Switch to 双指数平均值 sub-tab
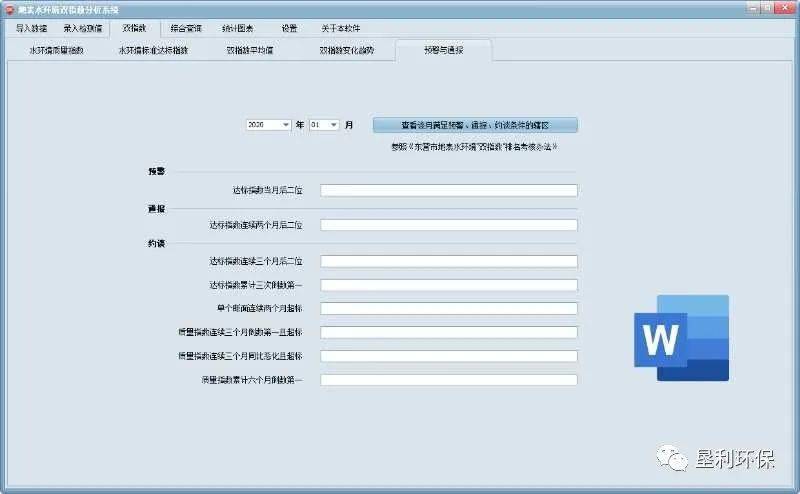The image size is (800, 494). coord(250,50)
